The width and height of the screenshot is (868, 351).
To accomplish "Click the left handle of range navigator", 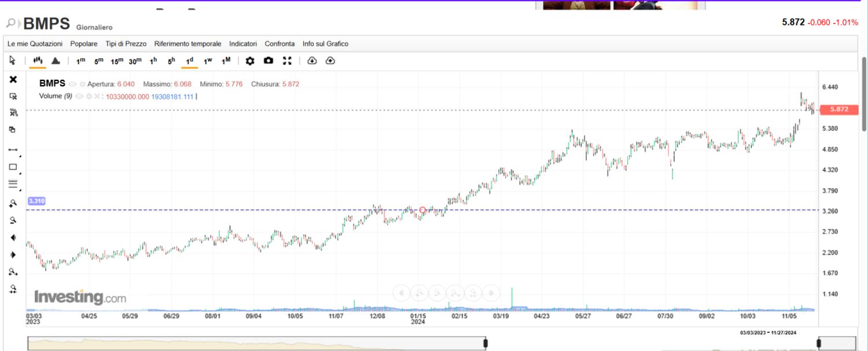I will [486, 343].
